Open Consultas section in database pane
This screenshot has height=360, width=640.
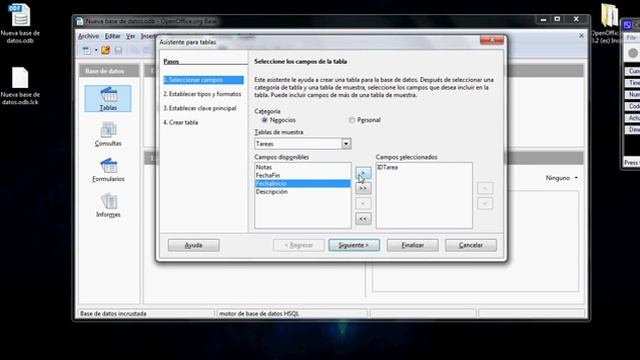[108, 134]
